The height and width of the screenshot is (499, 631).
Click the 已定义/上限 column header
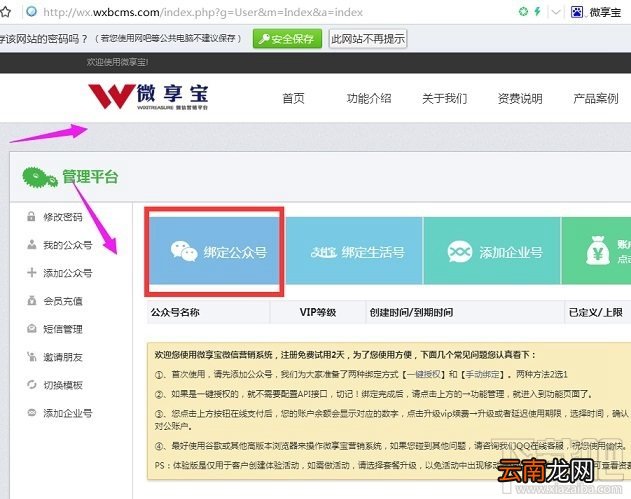pos(596,312)
